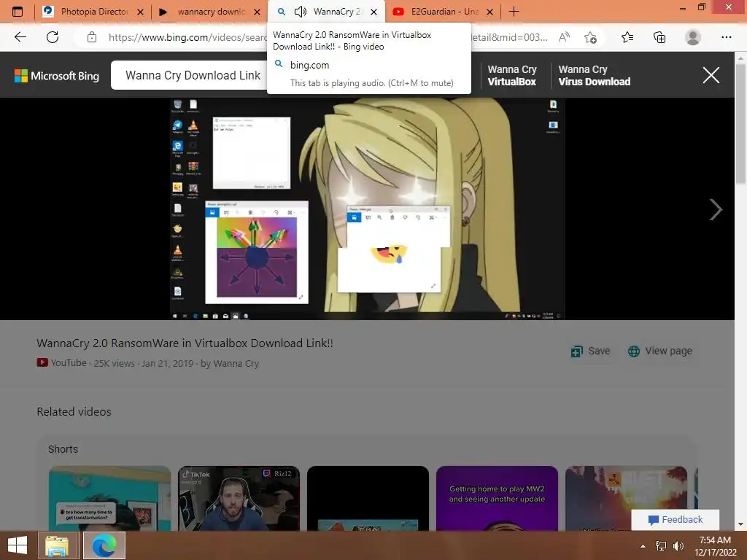Screen dimensions: 747x560
Task: Open first Shorts thumbnail about transformation
Action: pos(109,498)
